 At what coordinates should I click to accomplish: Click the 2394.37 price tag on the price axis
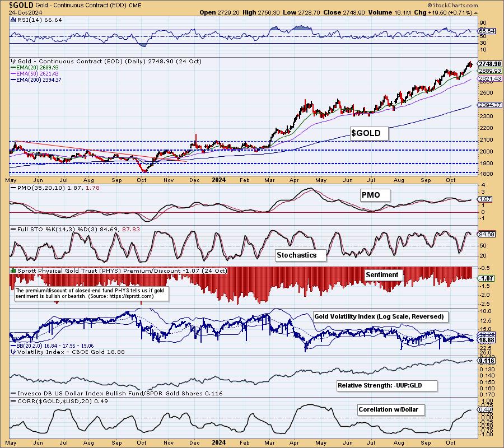point(490,105)
